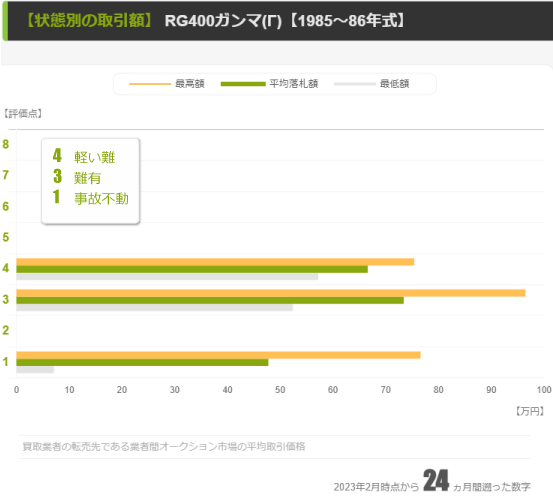
Task: Select the orange max bar for grade 3
Action: coord(271,293)
